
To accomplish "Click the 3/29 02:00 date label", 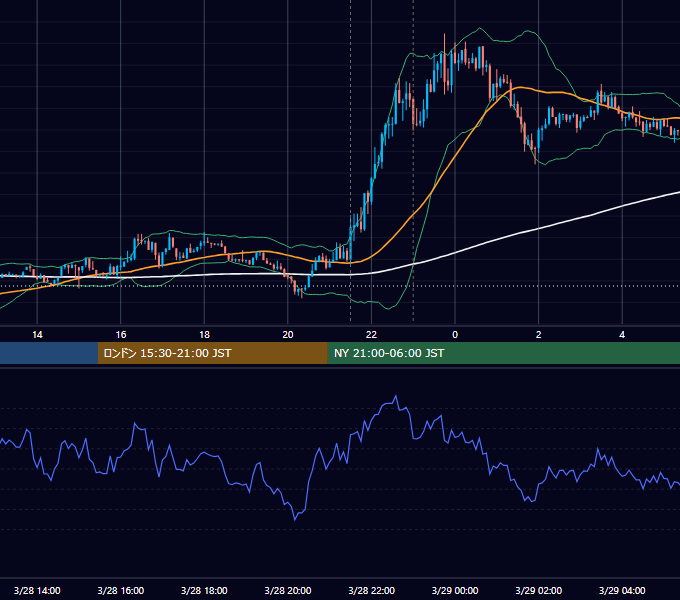I will pyautogui.click(x=539, y=590).
